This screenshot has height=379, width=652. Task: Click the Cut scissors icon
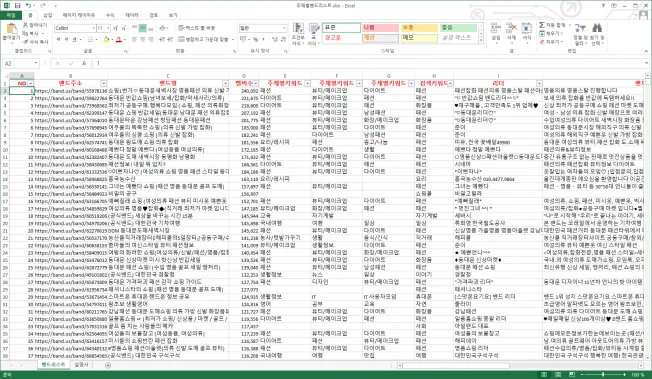click(25, 25)
